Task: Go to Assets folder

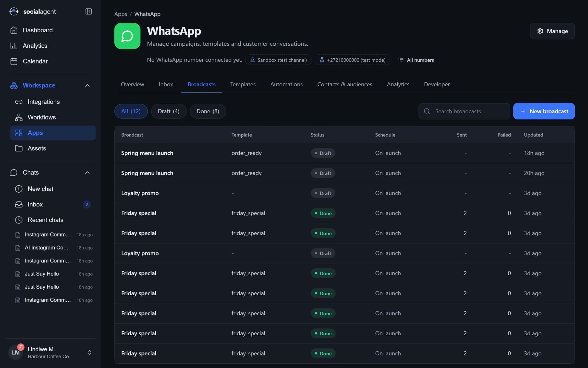Action: point(53,148)
